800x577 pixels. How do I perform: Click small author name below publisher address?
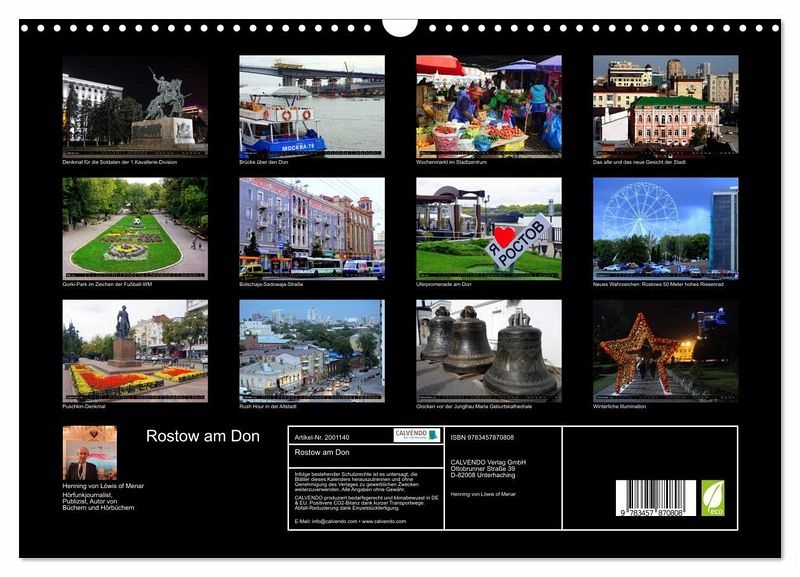483,494
